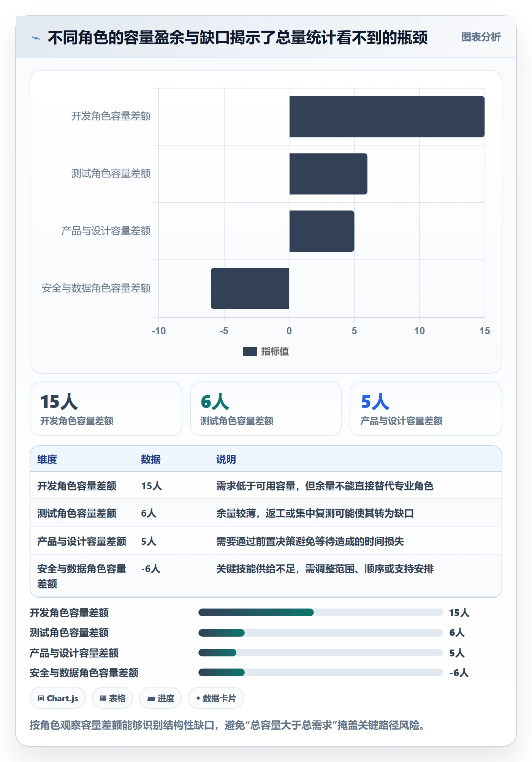532x762 pixels.
Task: Click the 测试角色容量差额 cell in the table
Action: coord(77,513)
